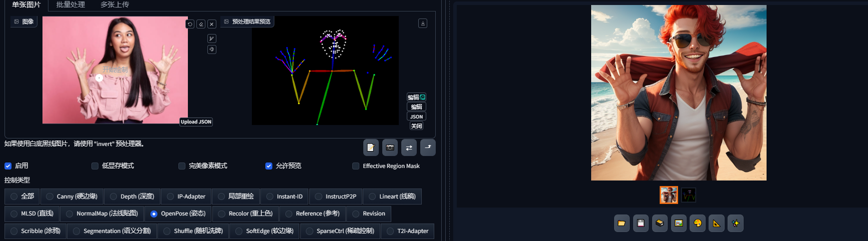Download the preprocessor preview image
Screen dimensions: 868x241
click(423, 23)
